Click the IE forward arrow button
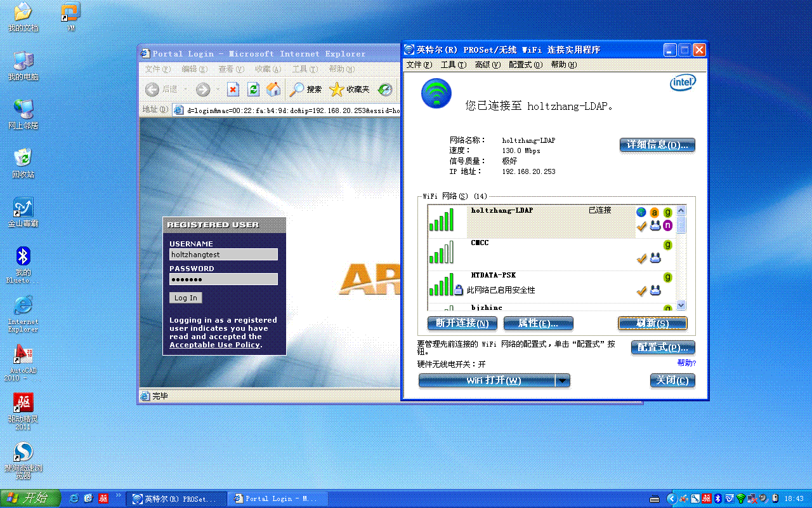The width and height of the screenshot is (812, 508). point(202,90)
